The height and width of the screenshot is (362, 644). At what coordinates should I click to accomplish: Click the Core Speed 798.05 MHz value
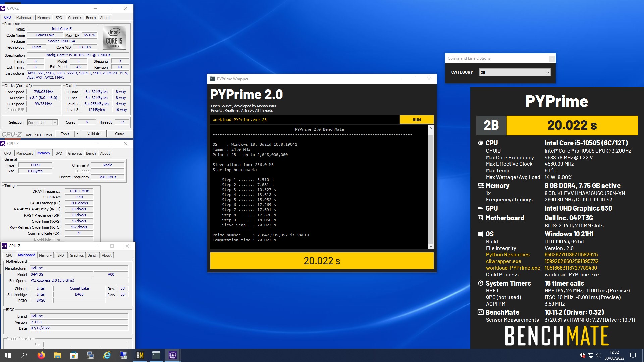(x=44, y=92)
